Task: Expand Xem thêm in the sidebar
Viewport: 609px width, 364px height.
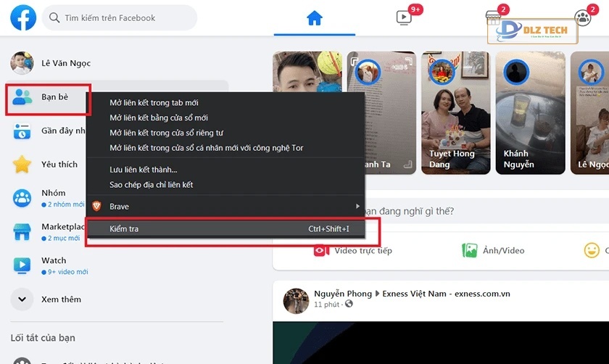Action: click(22, 299)
